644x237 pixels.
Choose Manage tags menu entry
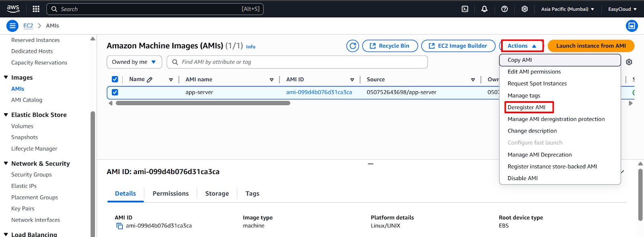pos(560,96)
